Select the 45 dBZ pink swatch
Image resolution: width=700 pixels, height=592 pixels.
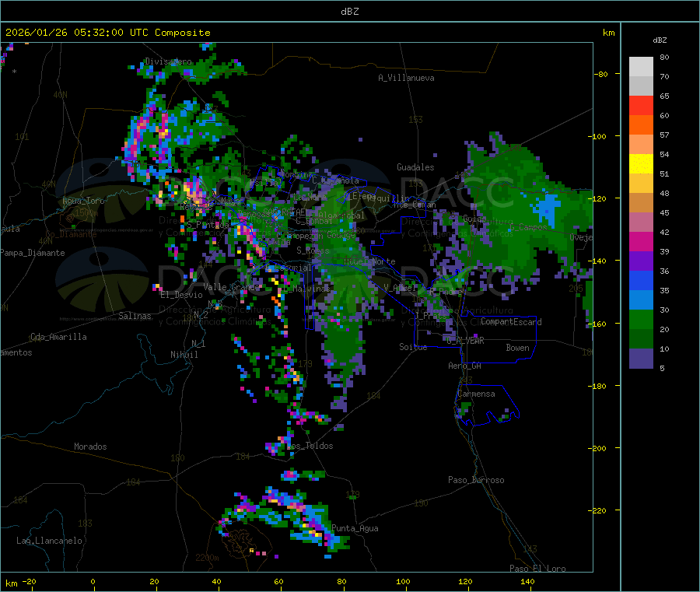point(641,222)
